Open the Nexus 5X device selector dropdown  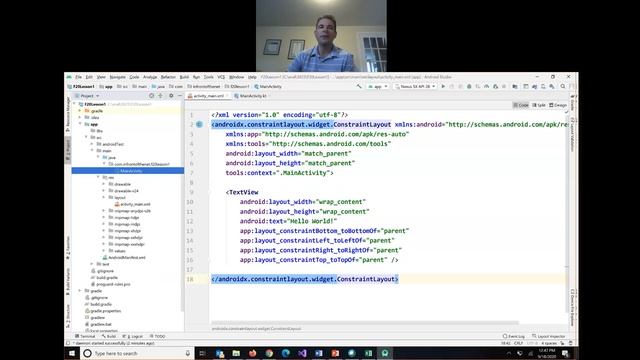tap(415, 87)
